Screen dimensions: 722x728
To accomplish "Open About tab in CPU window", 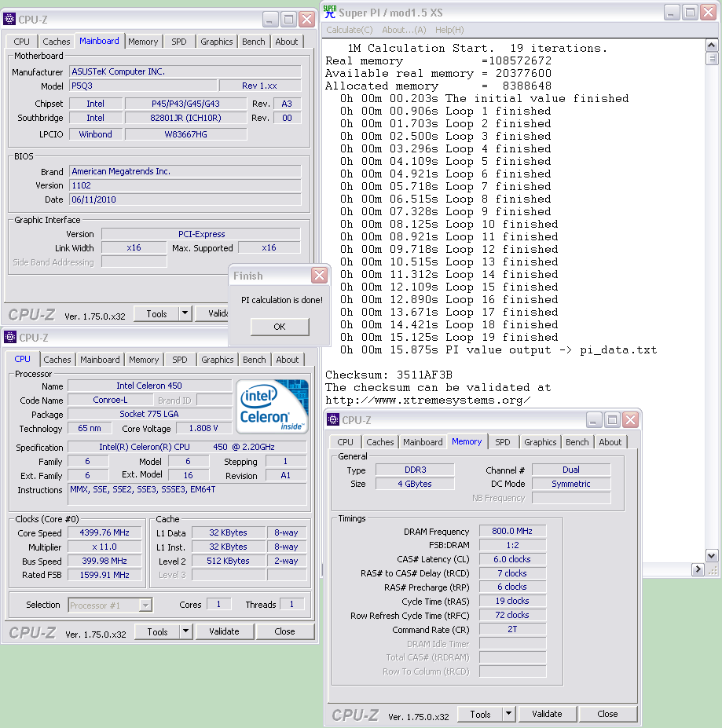I will (x=288, y=360).
